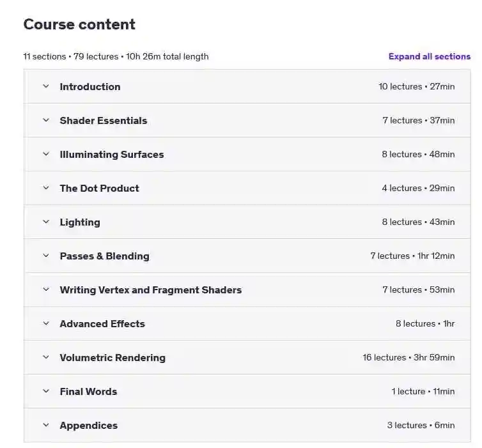Image resolution: width=482 pixels, height=448 pixels.
Task: Expand the Shader Essentials chevron
Action: coord(46,120)
